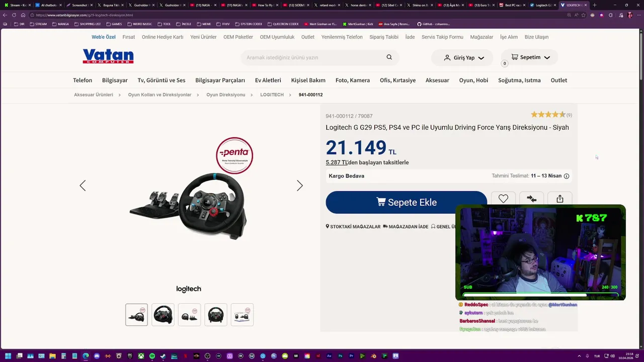Open Bilgisayar Parçaları category menu

(220, 80)
